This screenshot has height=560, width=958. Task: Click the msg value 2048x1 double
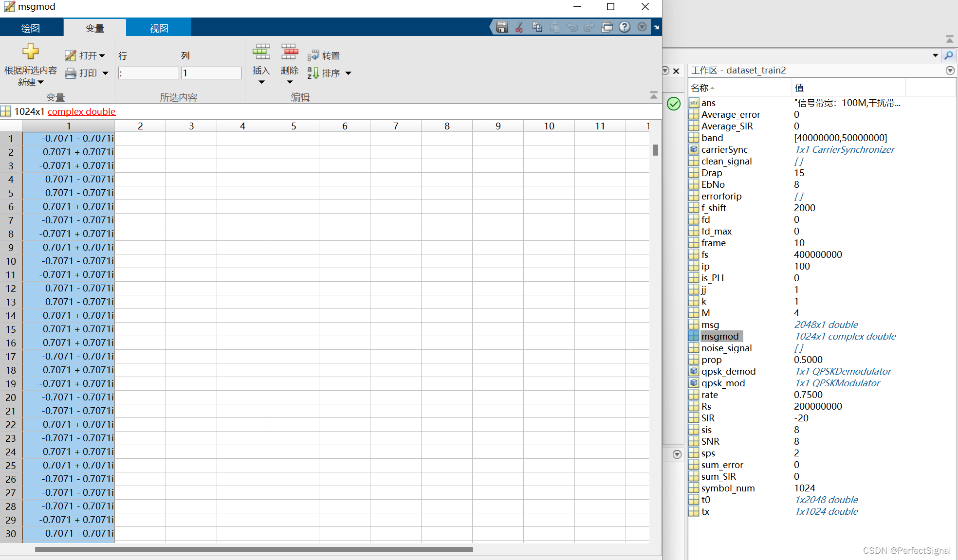coord(826,325)
